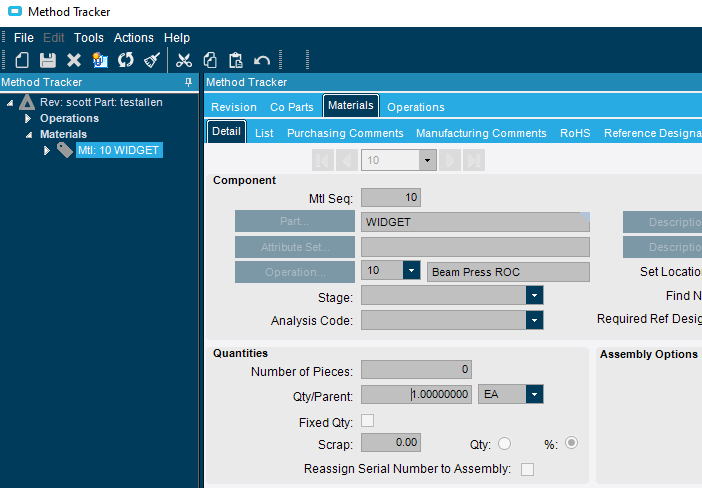Go to last record navigation button
The width and height of the screenshot is (702, 488).
coord(474,160)
